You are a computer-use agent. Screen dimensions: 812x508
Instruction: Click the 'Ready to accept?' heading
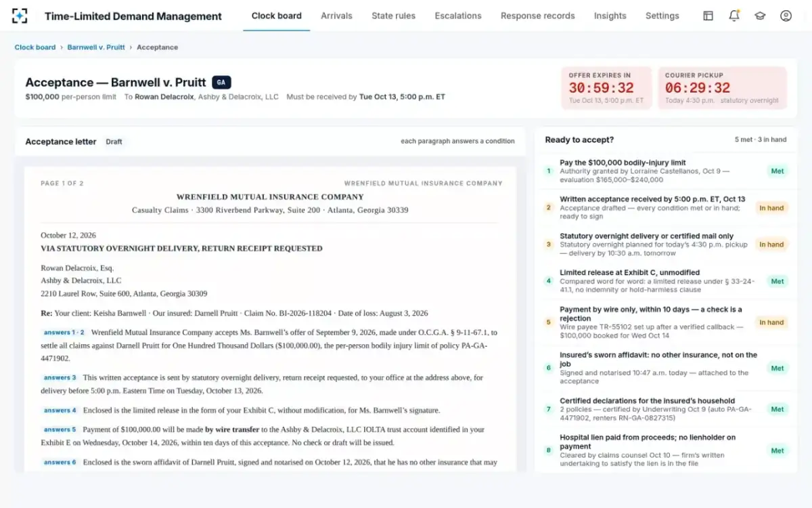pos(579,140)
